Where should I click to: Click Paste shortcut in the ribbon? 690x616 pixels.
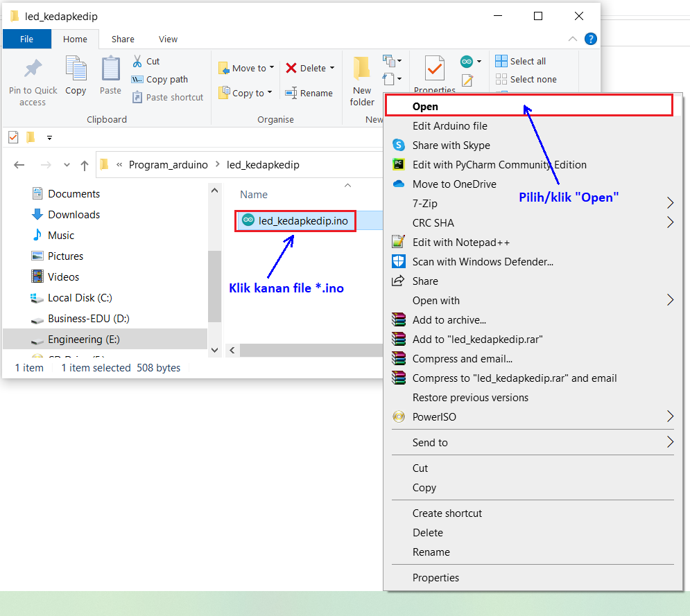pyautogui.click(x=168, y=97)
